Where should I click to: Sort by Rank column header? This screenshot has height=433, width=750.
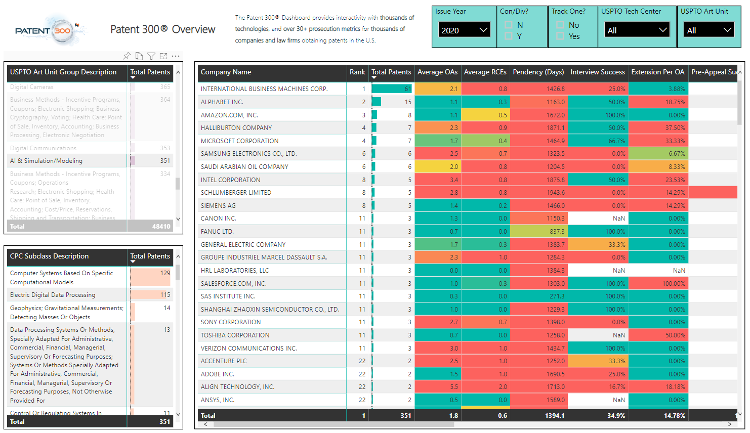(x=357, y=72)
